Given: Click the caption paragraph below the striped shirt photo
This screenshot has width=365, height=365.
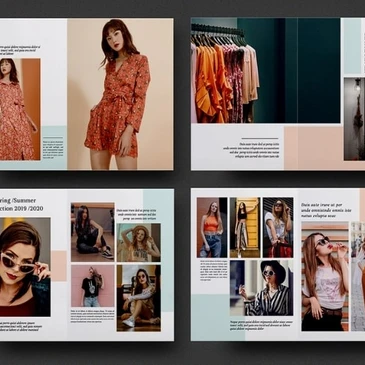Looking at the screenshot, I should click(x=262, y=325).
